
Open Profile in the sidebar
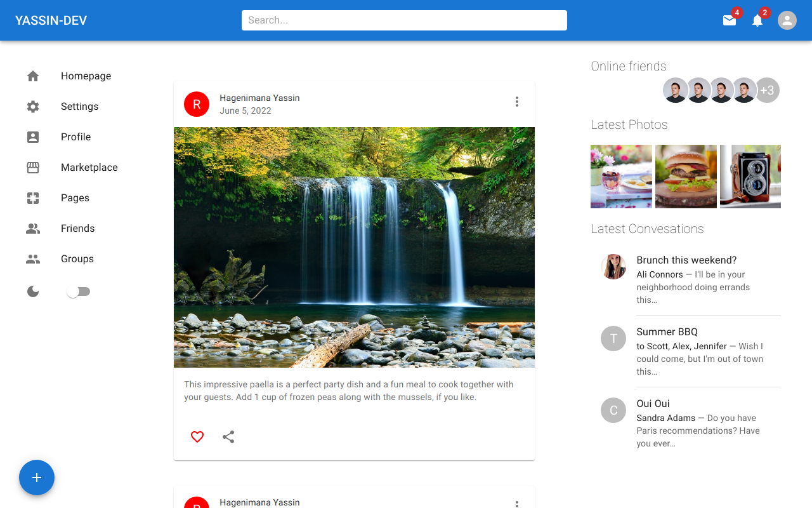pos(75,137)
